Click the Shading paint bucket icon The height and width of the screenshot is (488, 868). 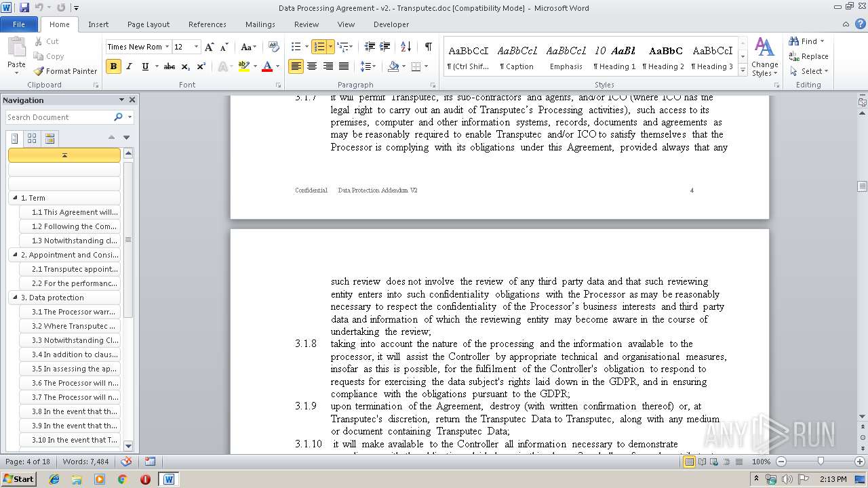coord(393,66)
